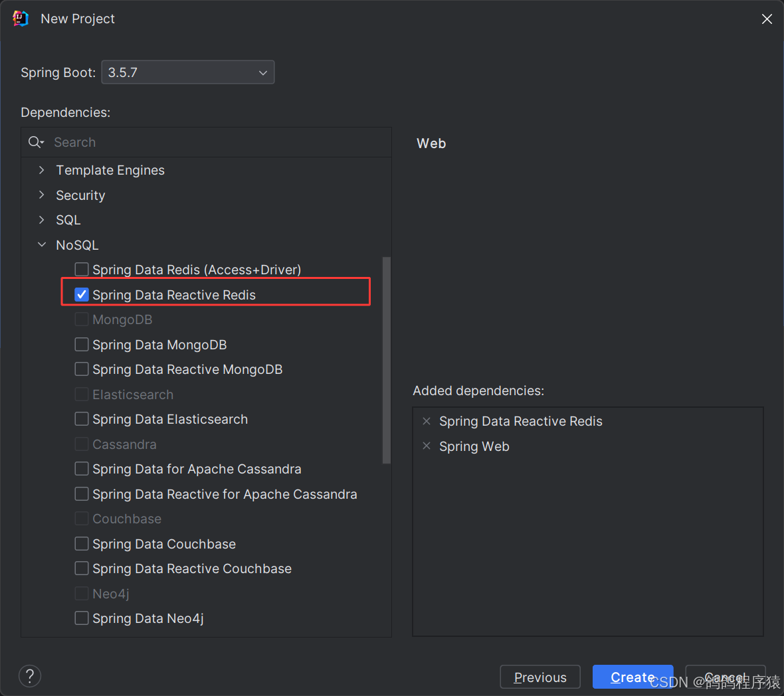Viewport: 784px width, 696px height.
Task: Expand the Security category
Action: pos(42,195)
